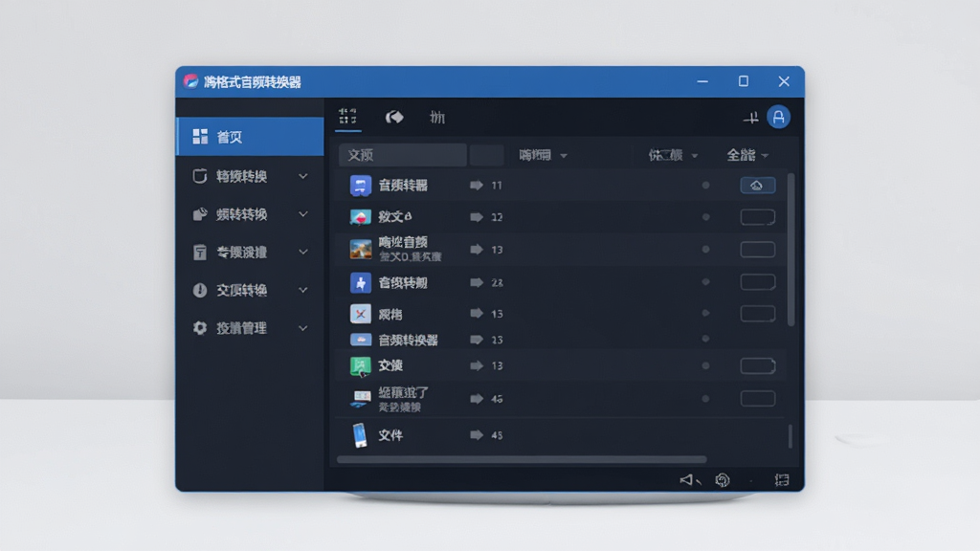Open the blue user account avatar
980x551 pixels.
pyautogui.click(x=778, y=117)
